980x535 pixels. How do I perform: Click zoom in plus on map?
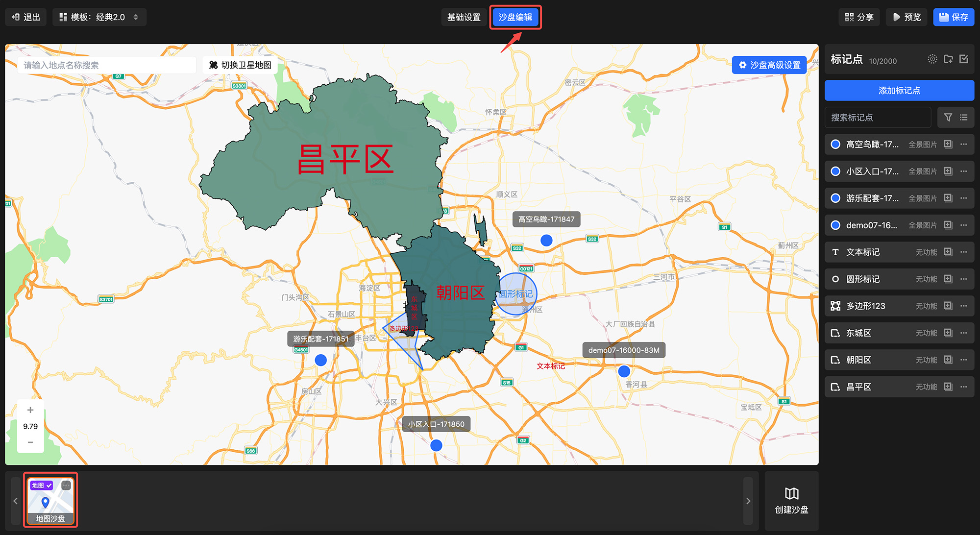point(30,410)
